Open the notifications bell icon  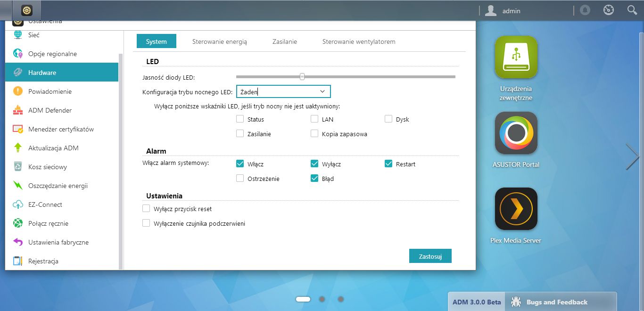[585, 10]
